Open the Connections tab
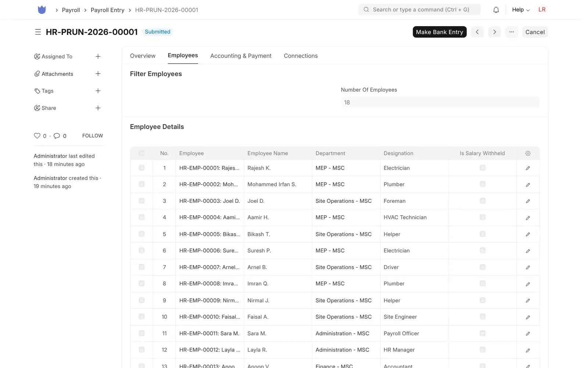Viewport: 588px width, 368px height. tap(301, 56)
